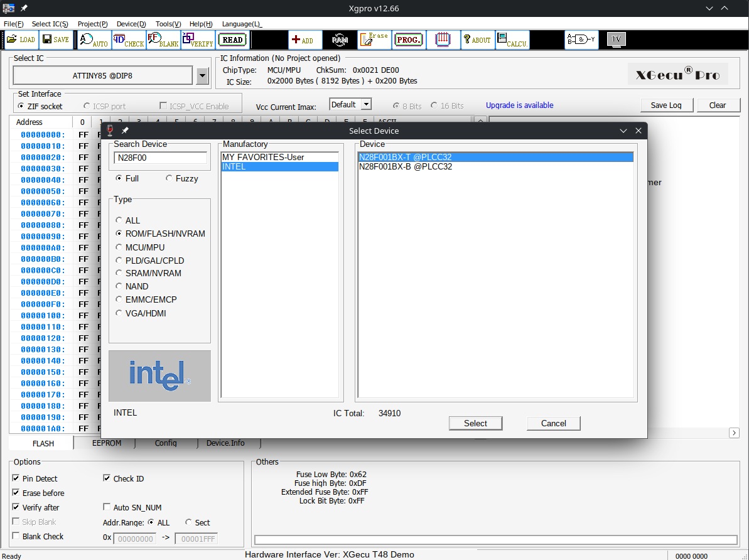749x560 pixels.
Task: Click the ADD toolbar icon
Action: [304, 40]
